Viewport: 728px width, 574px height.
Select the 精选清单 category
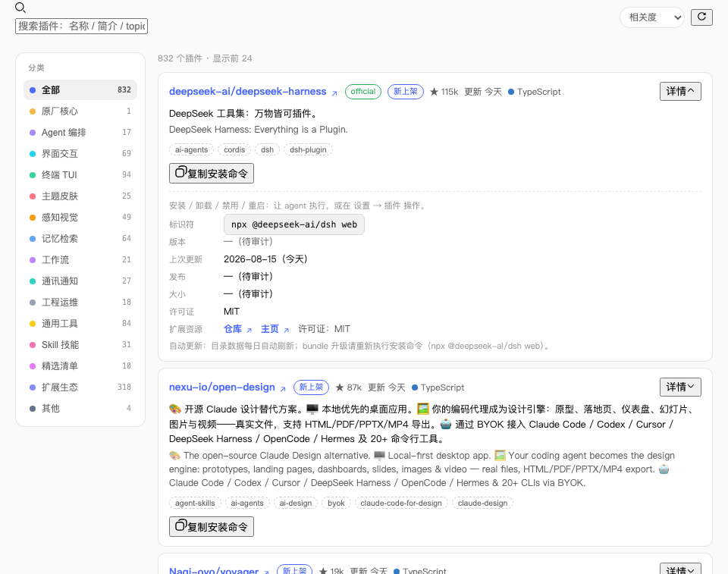(80, 366)
